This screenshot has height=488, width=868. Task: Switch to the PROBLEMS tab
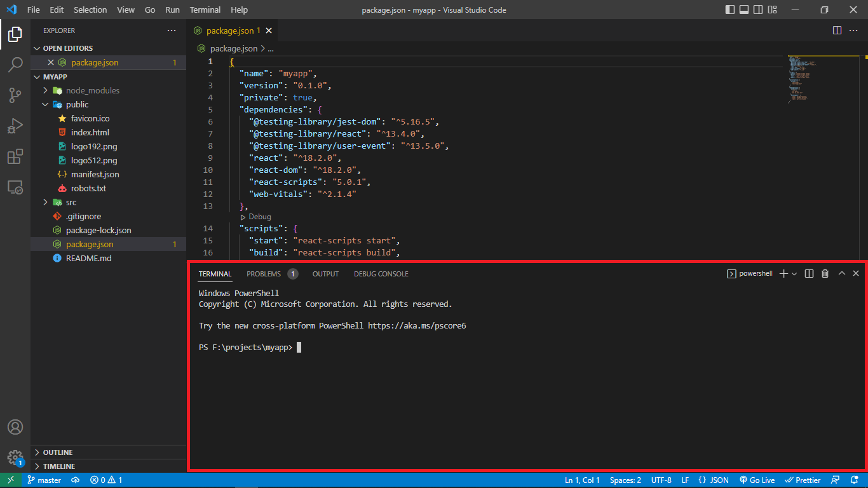(x=264, y=274)
